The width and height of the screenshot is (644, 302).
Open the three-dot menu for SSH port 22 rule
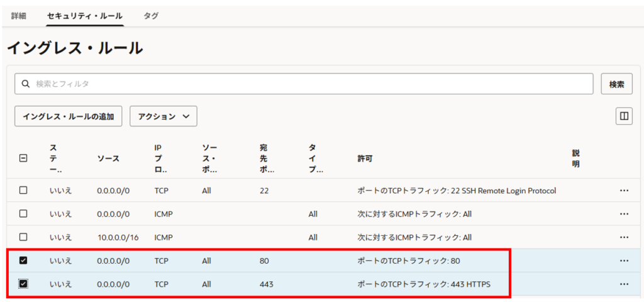[x=624, y=191]
